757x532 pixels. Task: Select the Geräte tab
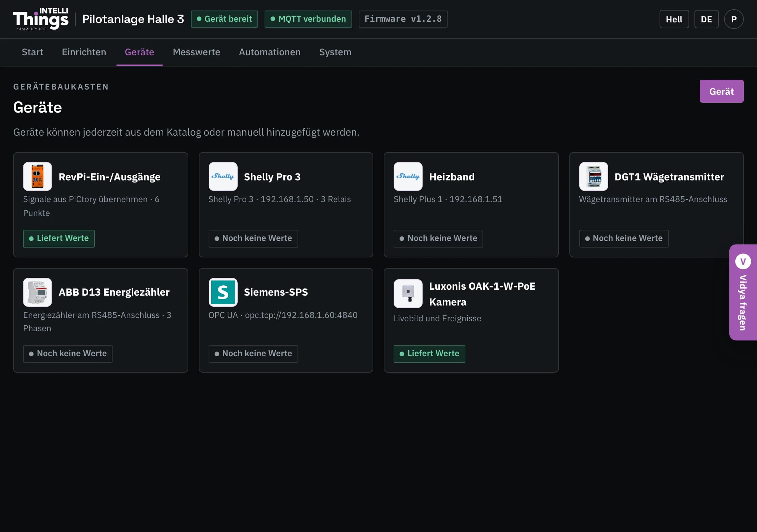point(140,52)
